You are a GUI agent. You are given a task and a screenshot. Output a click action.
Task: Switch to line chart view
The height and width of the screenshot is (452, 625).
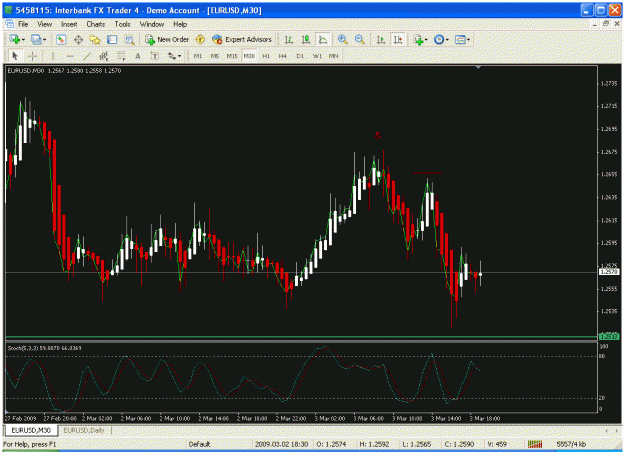322,39
